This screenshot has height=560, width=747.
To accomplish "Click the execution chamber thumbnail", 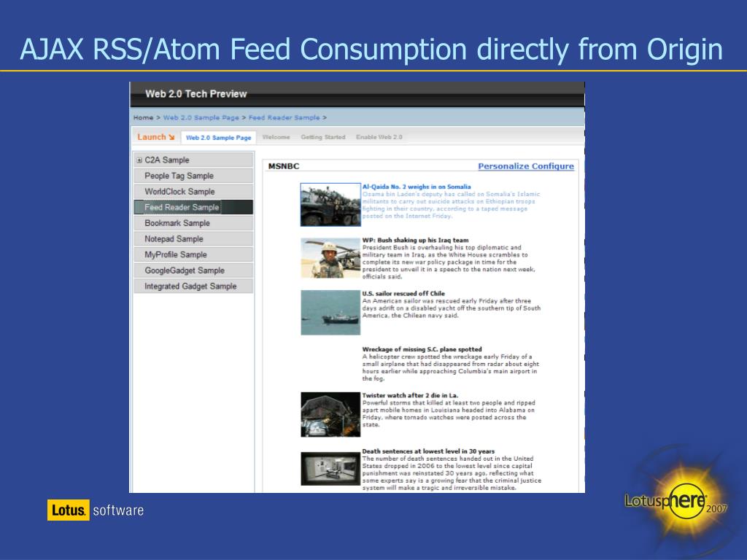I will click(x=330, y=469).
